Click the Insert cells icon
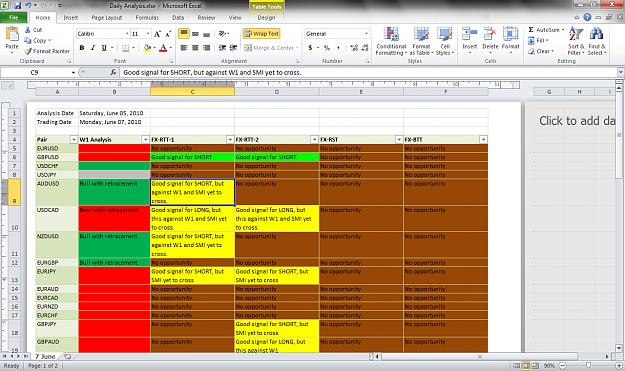This screenshot has height=371, width=625. coord(470,34)
